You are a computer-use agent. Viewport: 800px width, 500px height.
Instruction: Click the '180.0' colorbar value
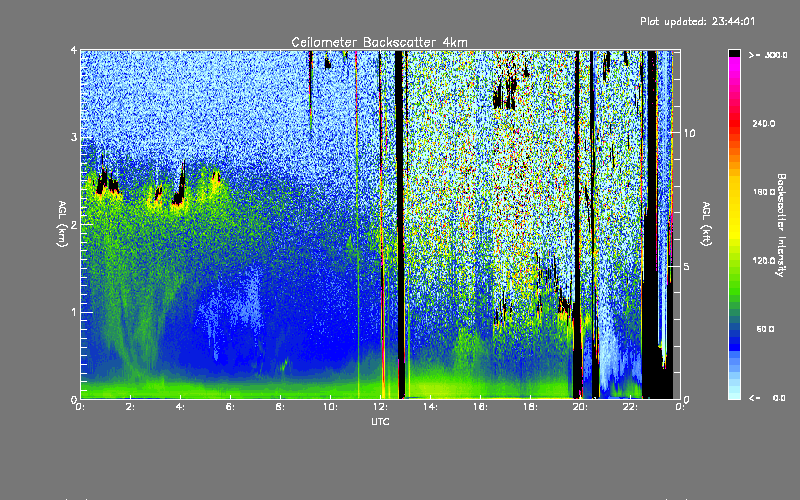click(764, 192)
